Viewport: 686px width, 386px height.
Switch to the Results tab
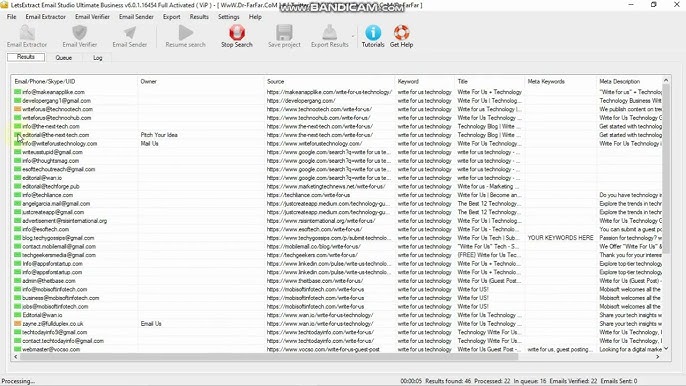click(x=26, y=57)
